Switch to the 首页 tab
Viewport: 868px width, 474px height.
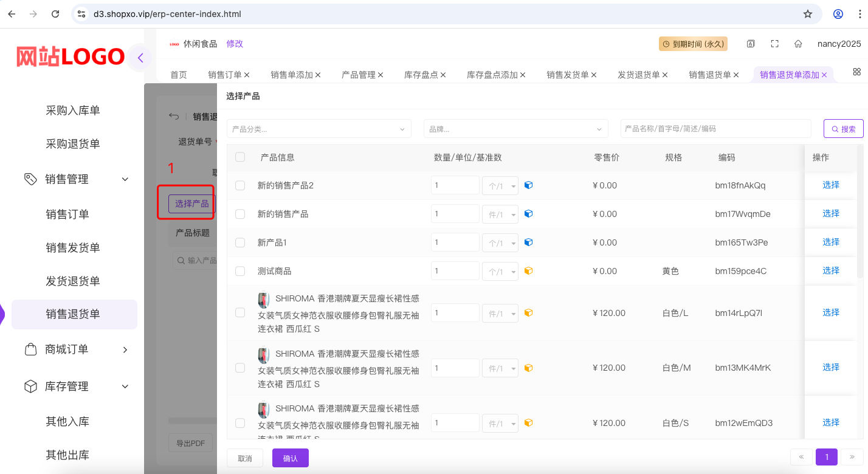[x=179, y=75]
